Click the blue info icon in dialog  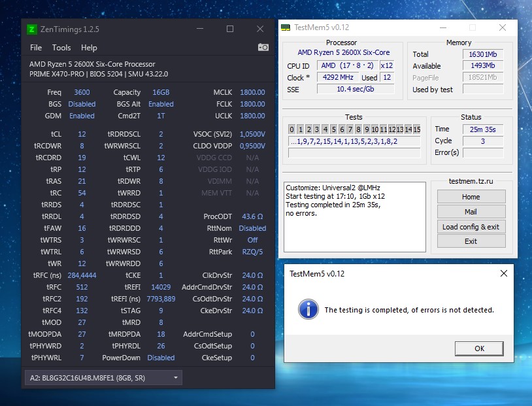tap(308, 309)
